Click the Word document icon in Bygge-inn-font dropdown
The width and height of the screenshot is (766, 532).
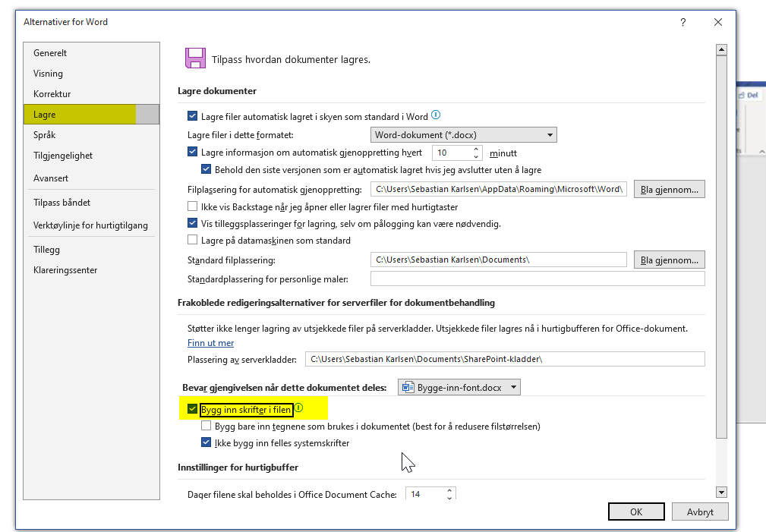coord(408,387)
